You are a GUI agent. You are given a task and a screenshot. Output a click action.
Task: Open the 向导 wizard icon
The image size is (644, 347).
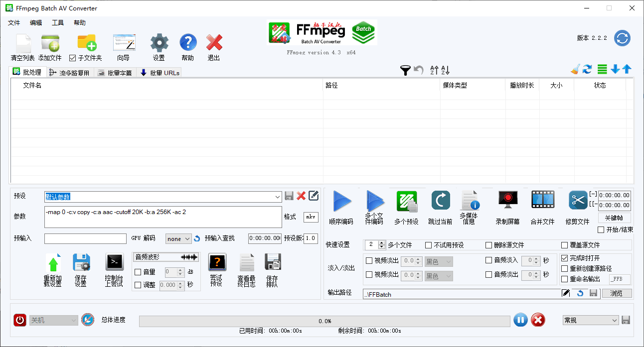click(x=124, y=43)
